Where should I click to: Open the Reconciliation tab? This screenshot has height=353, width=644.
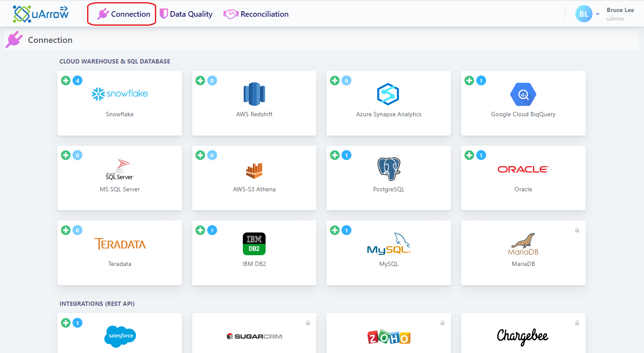[x=256, y=14]
